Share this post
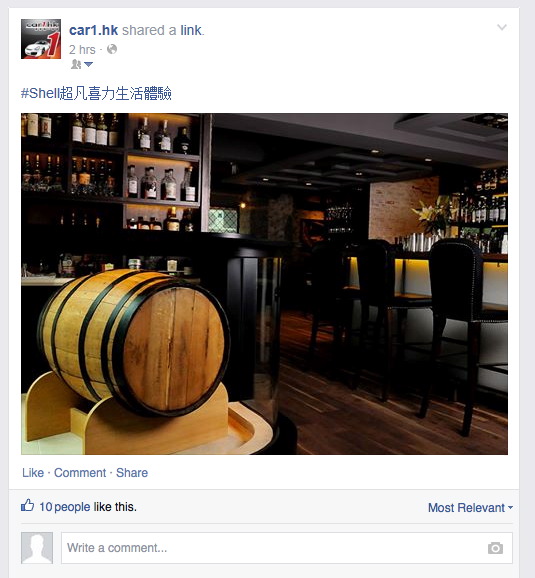 point(132,473)
